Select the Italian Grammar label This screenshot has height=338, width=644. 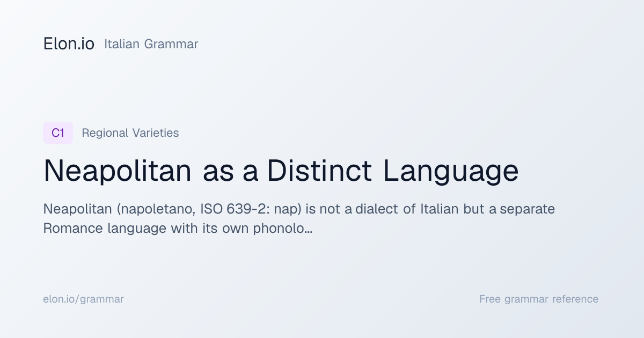151,44
